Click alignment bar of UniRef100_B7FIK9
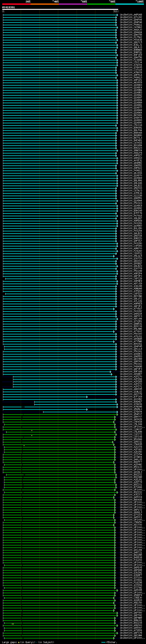 pos(45,397)
